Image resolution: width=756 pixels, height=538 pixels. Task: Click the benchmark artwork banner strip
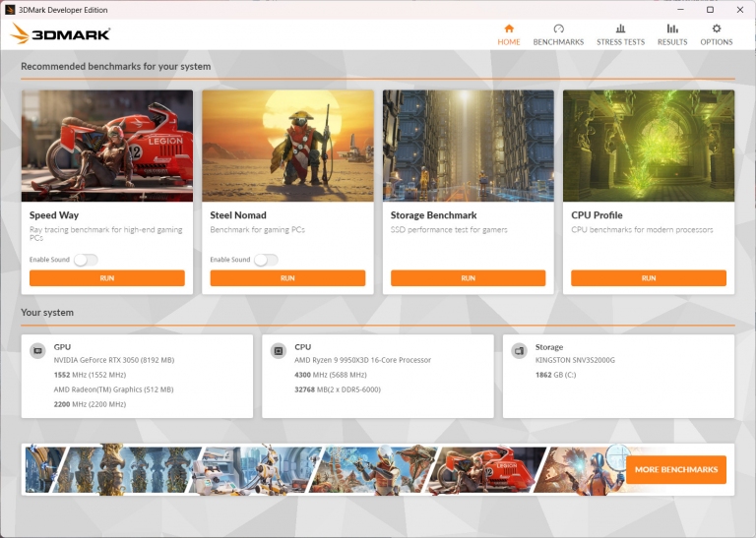click(x=326, y=469)
